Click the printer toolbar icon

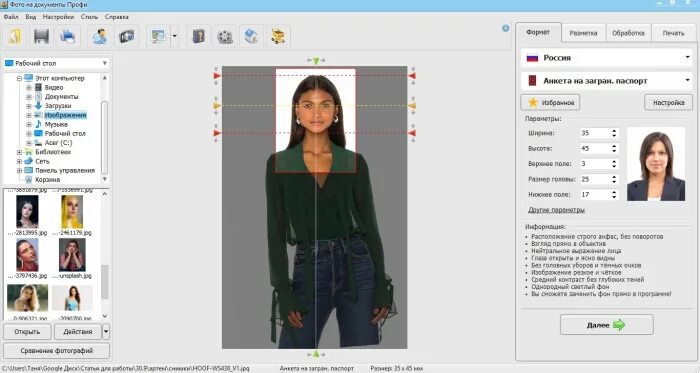[67, 36]
